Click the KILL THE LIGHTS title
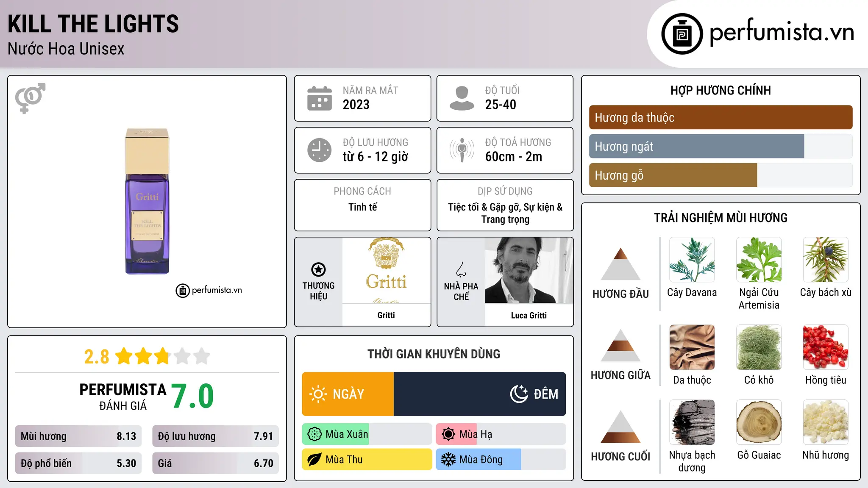868x488 pixels. [93, 24]
